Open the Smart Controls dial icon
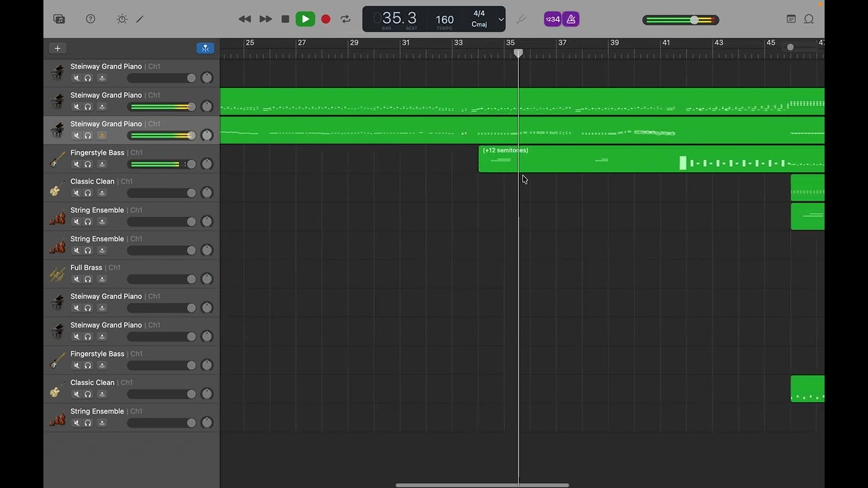This screenshot has width=868, height=488. (x=122, y=19)
